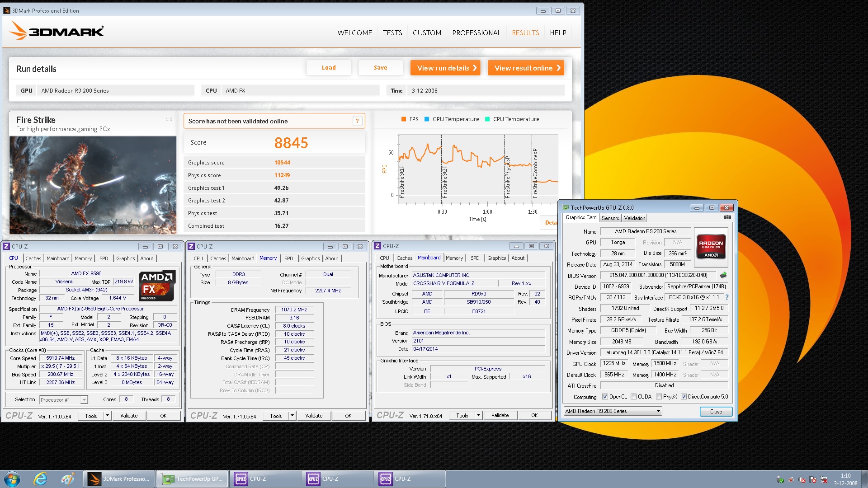Switch to 3DMark Professional taskbar button
The width and height of the screenshot is (868, 488).
pyautogui.click(x=119, y=479)
